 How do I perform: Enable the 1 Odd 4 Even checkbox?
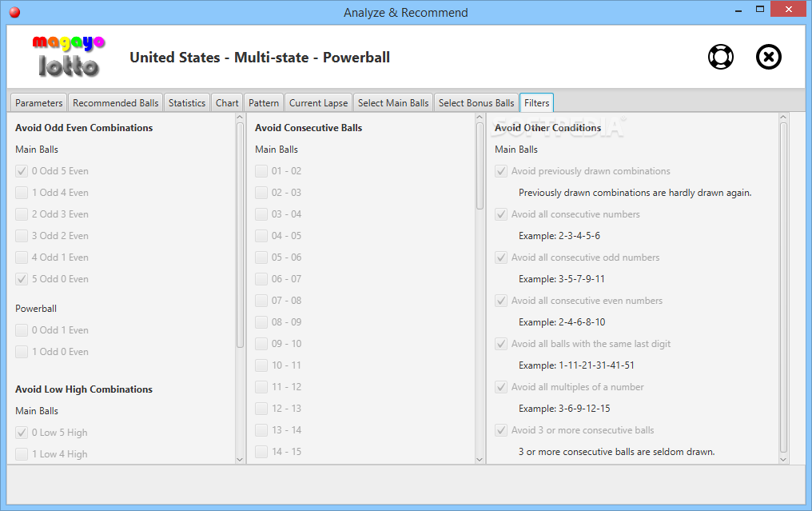(22, 193)
